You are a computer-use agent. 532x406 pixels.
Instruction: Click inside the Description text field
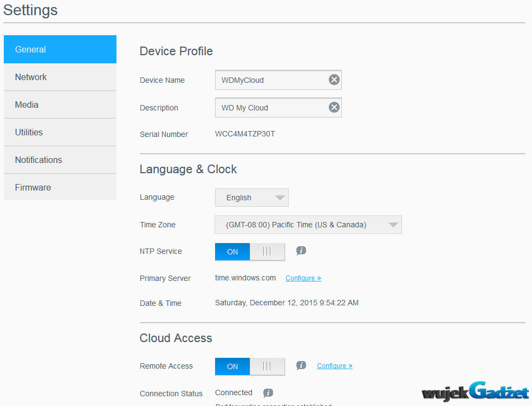point(271,108)
